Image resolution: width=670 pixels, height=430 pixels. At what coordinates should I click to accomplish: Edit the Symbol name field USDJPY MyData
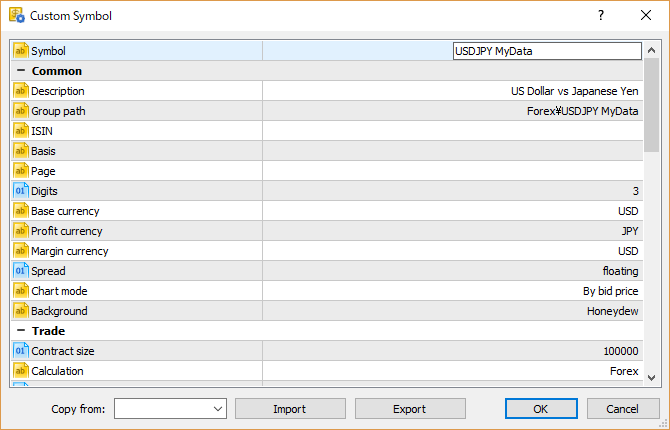tap(547, 51)
